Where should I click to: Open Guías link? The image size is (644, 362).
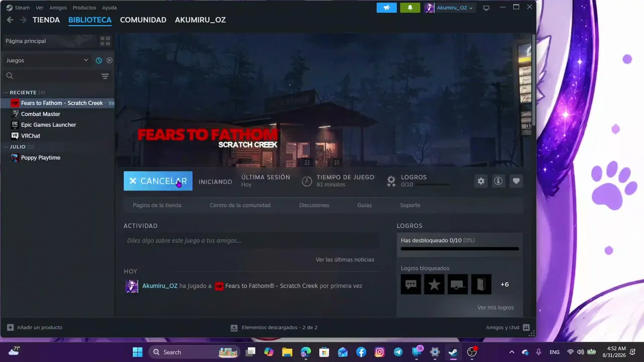tap(364, 205)
